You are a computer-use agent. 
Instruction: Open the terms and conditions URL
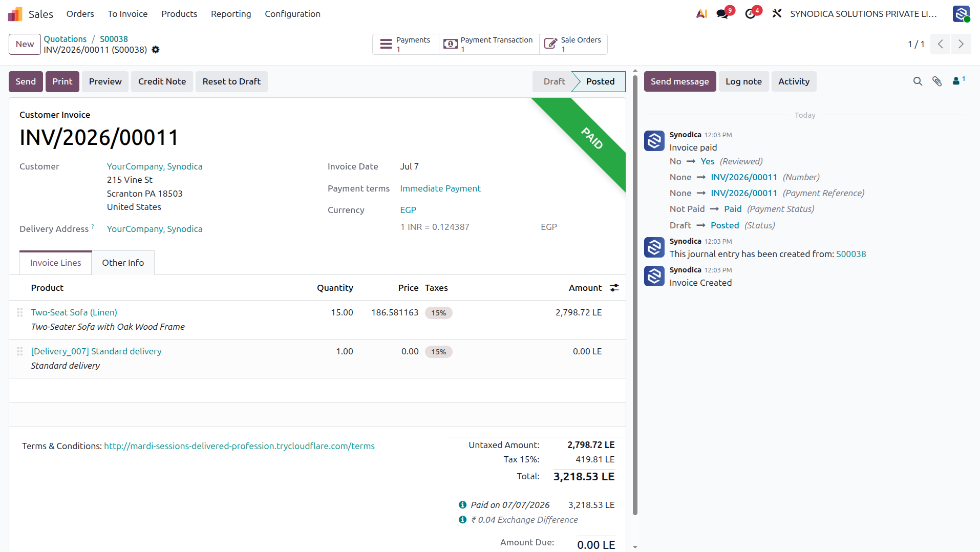239,446
